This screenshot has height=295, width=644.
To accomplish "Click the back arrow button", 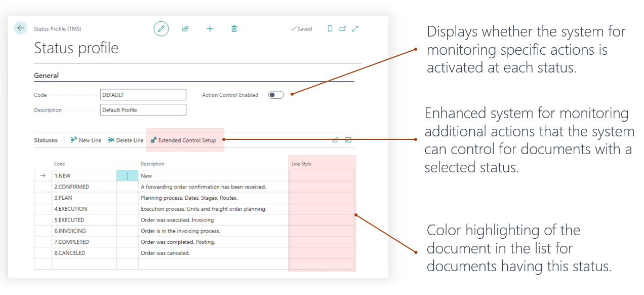I will coord(20,28).
